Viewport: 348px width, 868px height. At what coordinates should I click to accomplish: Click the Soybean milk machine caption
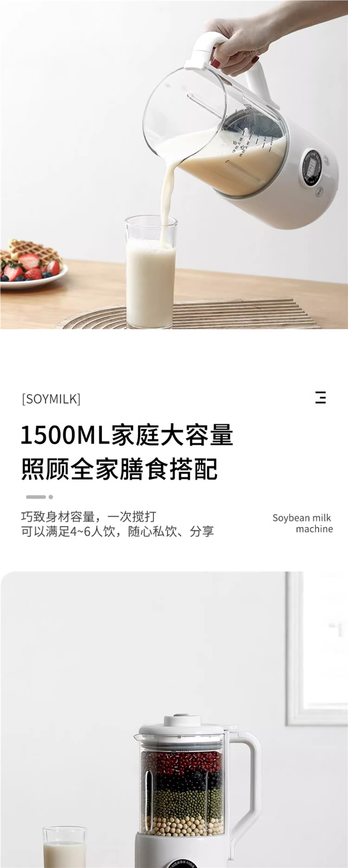303,523
